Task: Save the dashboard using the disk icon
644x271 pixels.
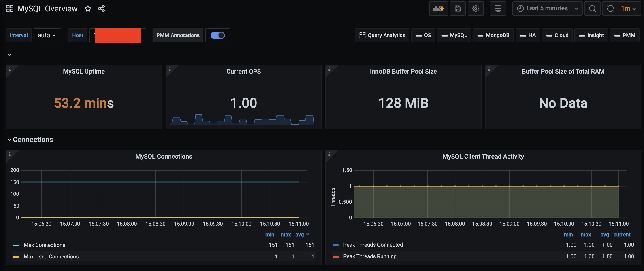Action: [458, 9]
